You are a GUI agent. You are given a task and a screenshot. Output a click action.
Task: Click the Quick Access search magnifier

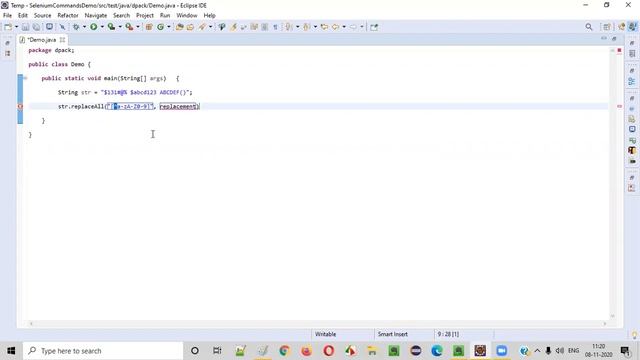[589, 27]
